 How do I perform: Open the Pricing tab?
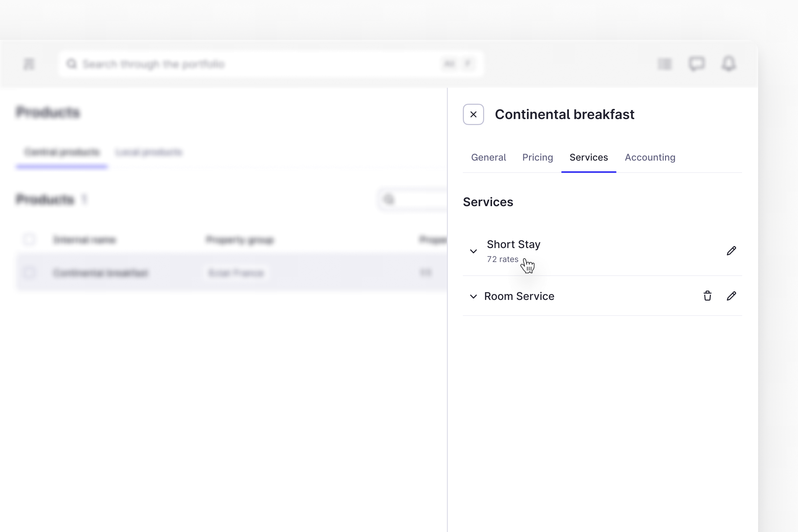pos(537,157)
